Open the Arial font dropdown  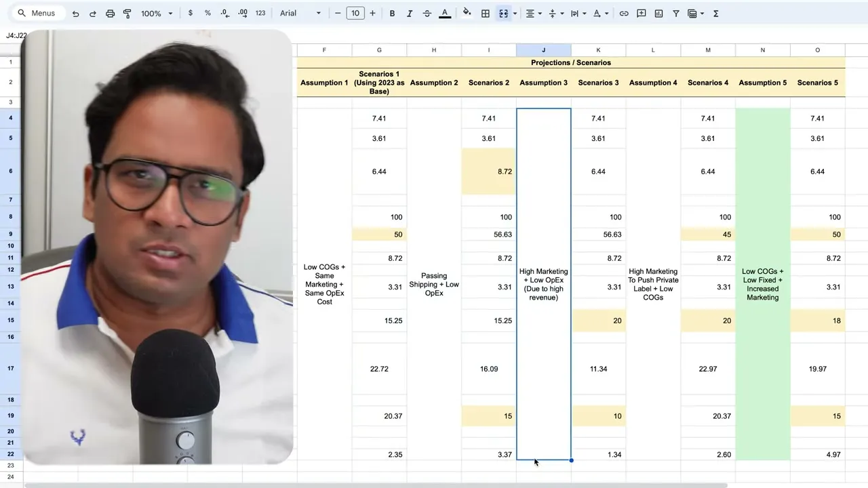300,14
